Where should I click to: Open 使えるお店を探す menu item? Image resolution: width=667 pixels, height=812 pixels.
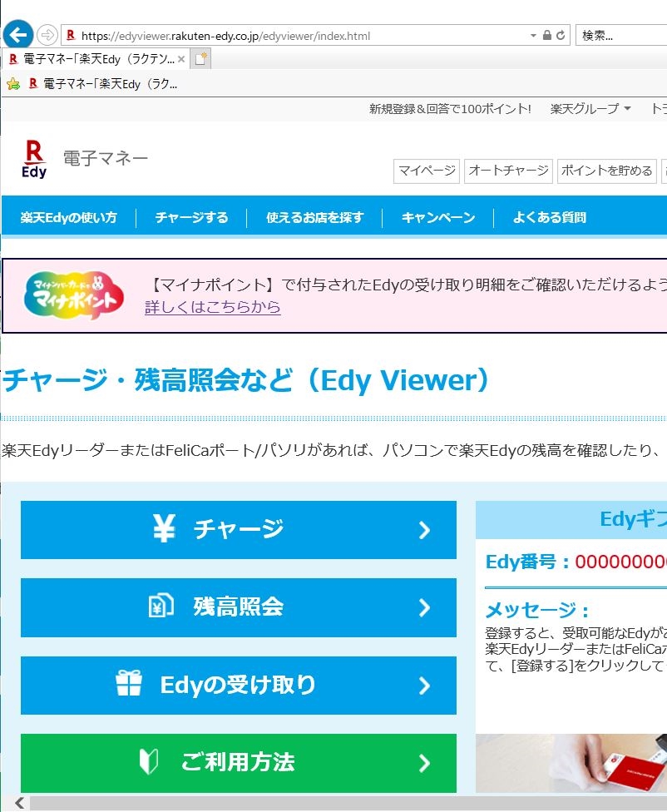315,217
